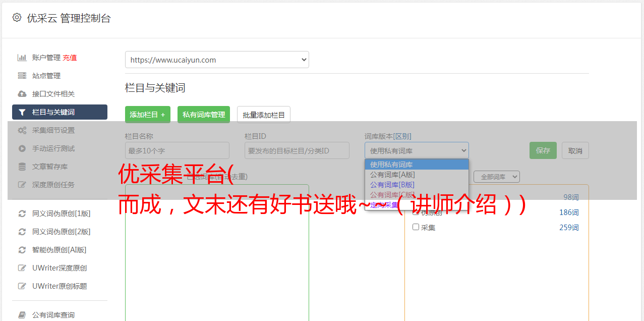This screenshot has width=644, height=321.
Task: Click the refresh icon for 智能伪原创[AI版]
Action: 22,250
